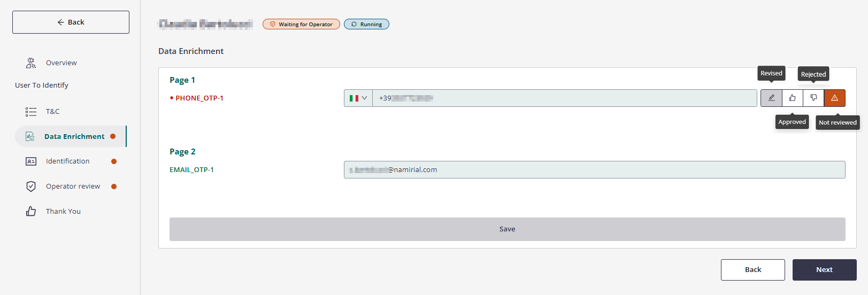868x295 pixels.
Task: Click the Waiting for Operator status badge
Action: pos(301,25)
